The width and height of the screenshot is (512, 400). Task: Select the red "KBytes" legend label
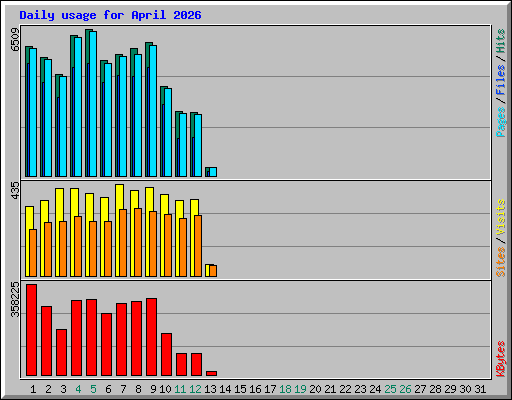(500, 359)
